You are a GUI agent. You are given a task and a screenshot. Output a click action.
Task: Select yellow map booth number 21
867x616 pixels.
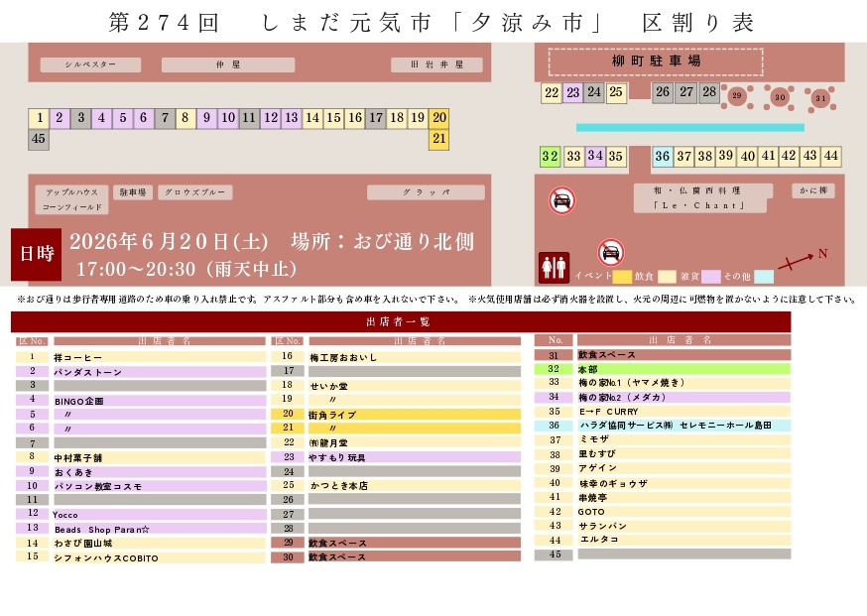[x=439, y=139]
